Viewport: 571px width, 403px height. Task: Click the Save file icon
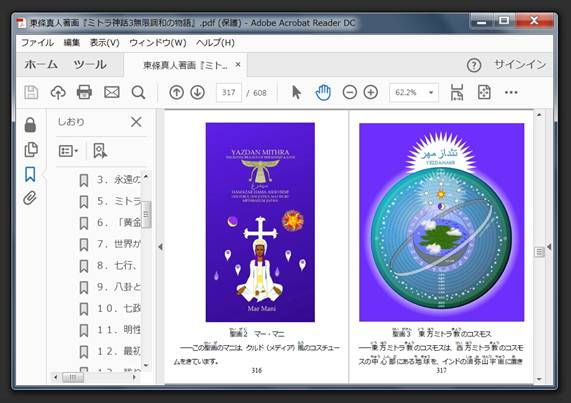[x=31, y=92]
